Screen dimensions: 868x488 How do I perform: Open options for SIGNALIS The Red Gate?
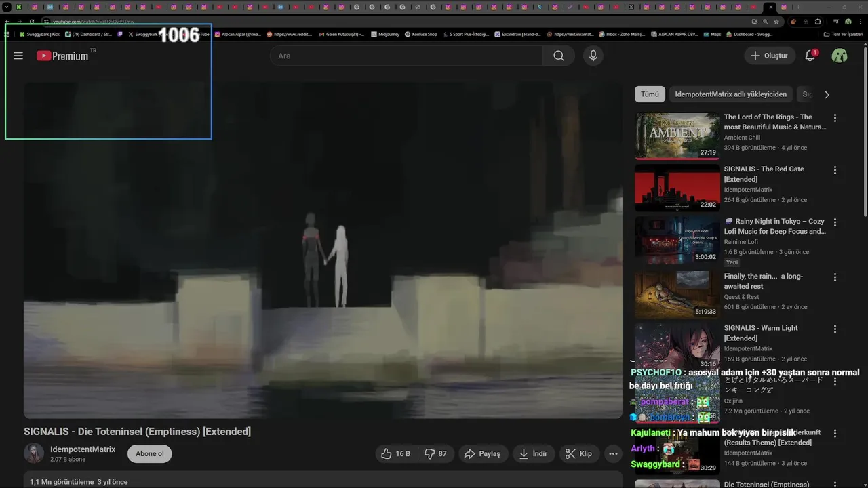pyautogui.click(x=835, y=170)
